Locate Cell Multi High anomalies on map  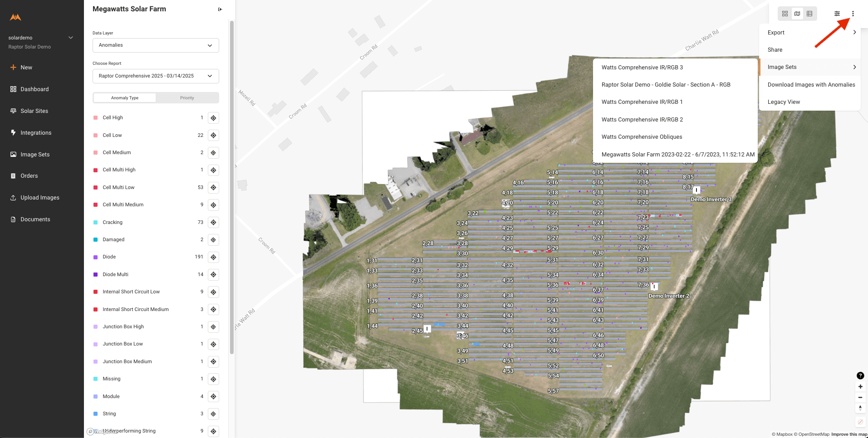click(213, 170)
